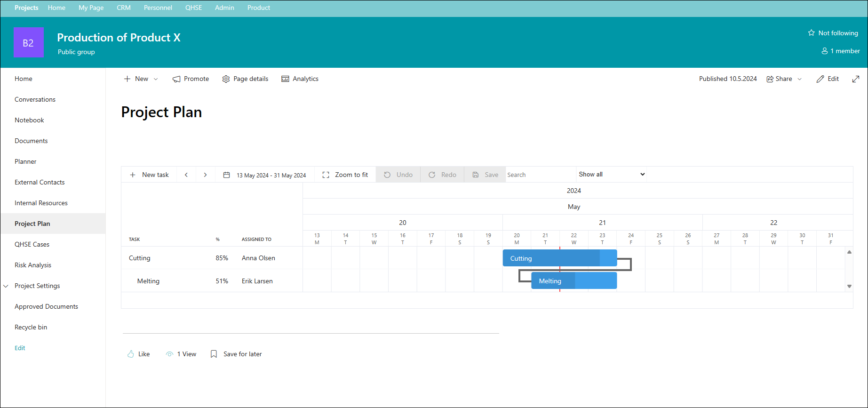Screen dimensions: 868x408
Task: Click the Gantt scroll up arrow
Action: tap(849, 252)
